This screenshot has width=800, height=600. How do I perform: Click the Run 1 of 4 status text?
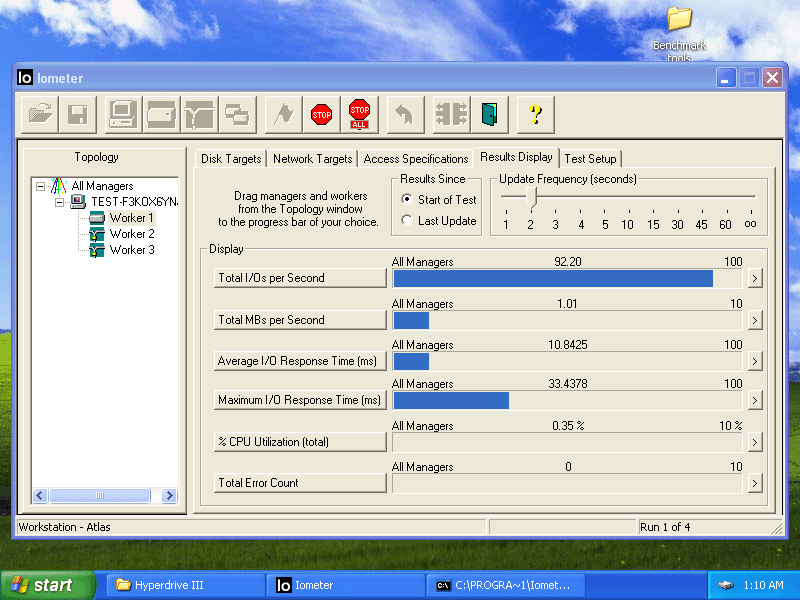pos(665,527)
